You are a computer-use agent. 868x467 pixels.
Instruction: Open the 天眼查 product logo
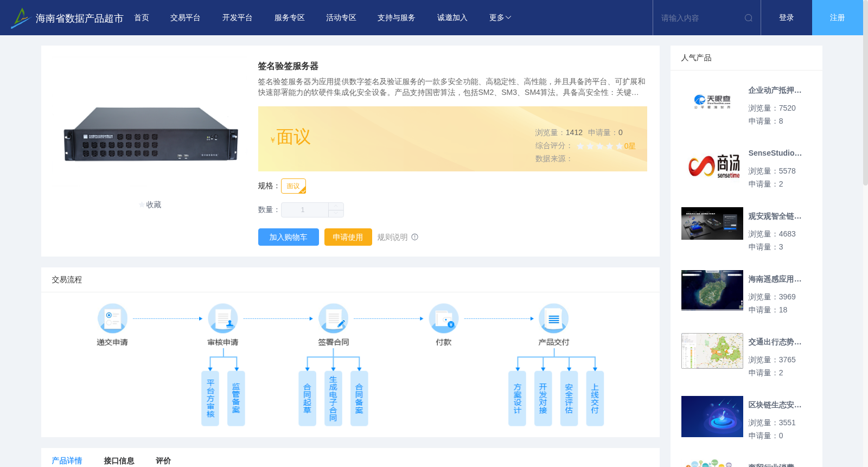(x=712, y=101)
